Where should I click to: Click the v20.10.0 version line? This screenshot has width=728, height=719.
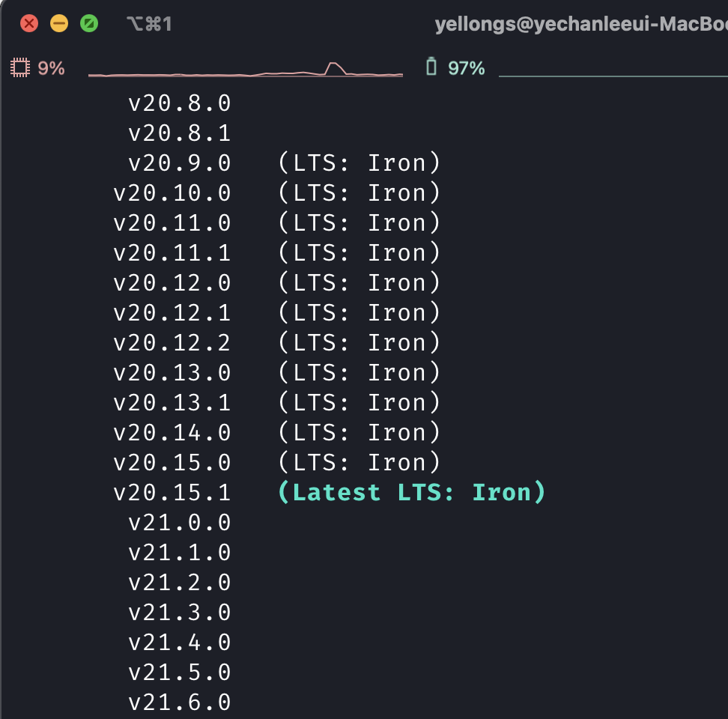coord(172,193)
